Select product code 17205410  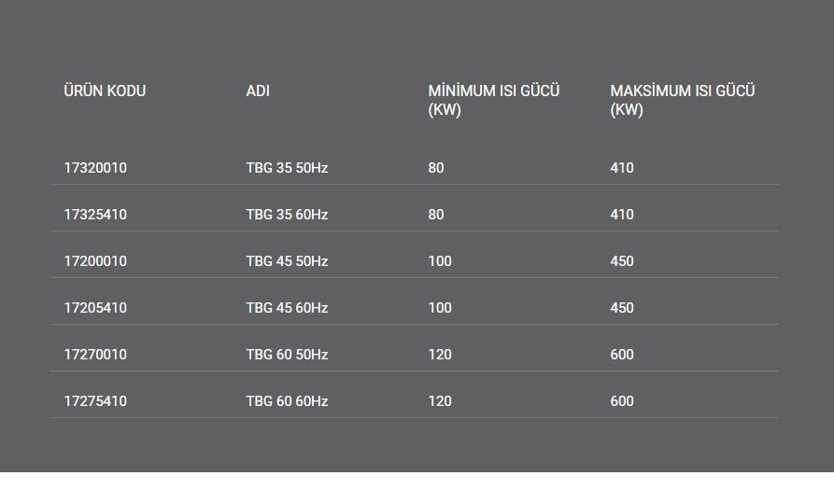tap(95, 308)
